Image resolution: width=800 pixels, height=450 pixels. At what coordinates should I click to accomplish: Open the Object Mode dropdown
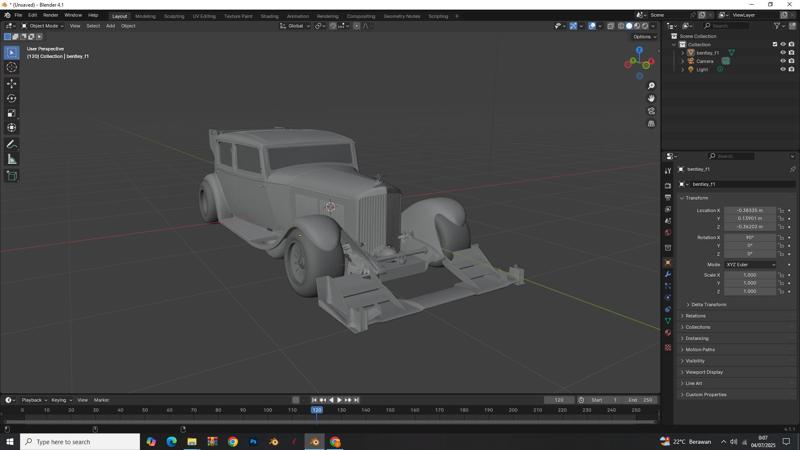coord(43,26)
